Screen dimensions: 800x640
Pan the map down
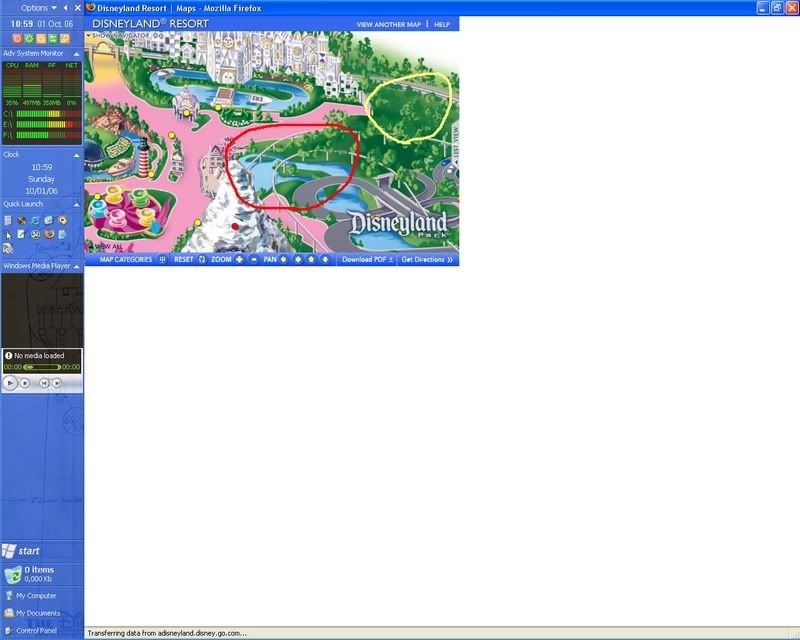pos(325,259)
